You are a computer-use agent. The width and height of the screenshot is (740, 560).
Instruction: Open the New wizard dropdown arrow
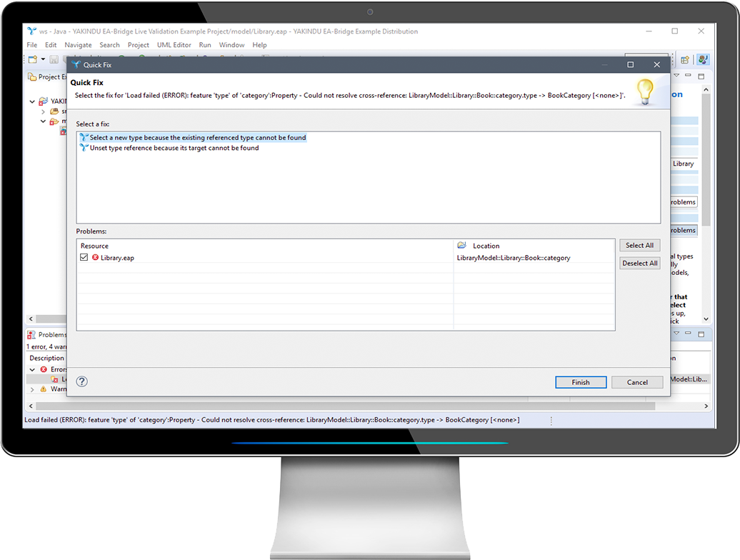pos(43,59)
